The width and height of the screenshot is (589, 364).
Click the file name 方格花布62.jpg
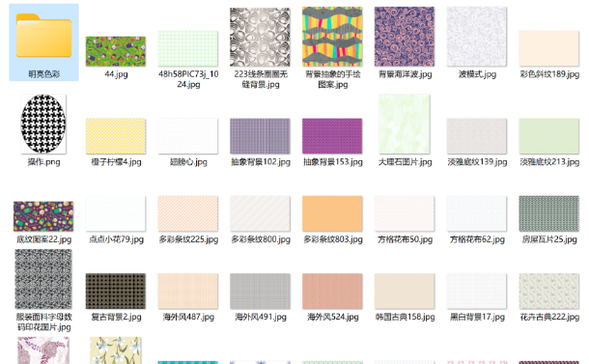pos(477,239)
